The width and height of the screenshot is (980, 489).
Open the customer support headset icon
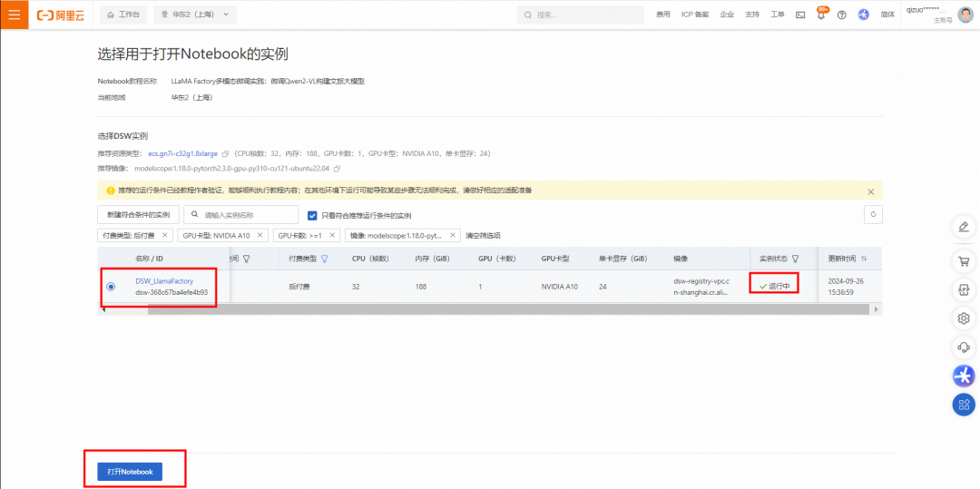pyautogui.click(x=964, y=347)
